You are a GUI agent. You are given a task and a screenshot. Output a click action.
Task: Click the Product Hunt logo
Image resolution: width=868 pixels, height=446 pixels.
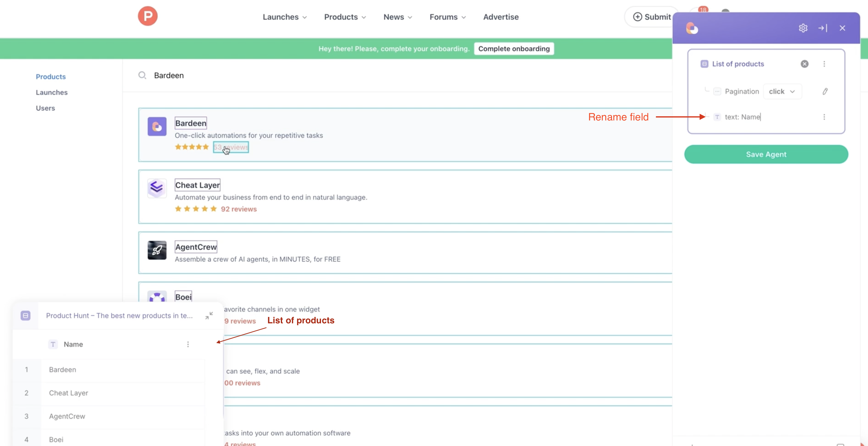148,16
